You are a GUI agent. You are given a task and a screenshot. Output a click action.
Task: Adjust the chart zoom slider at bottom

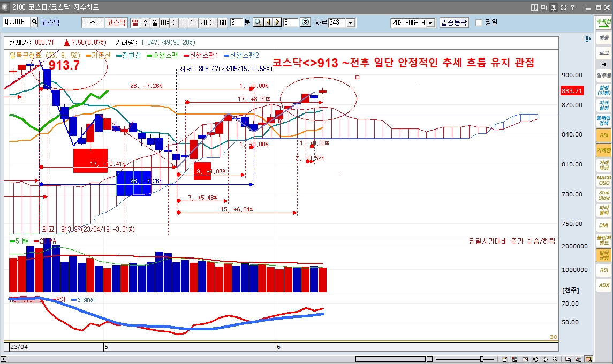(482, 359)
